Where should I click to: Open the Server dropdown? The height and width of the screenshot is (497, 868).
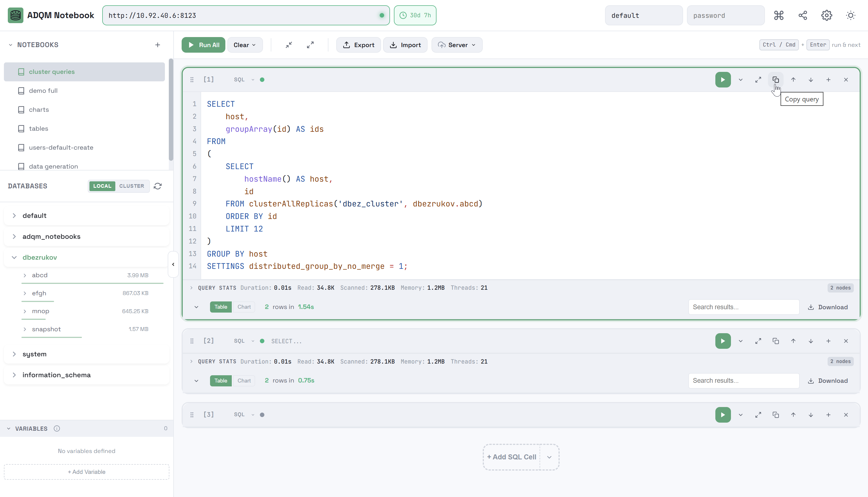pos(457,45)
